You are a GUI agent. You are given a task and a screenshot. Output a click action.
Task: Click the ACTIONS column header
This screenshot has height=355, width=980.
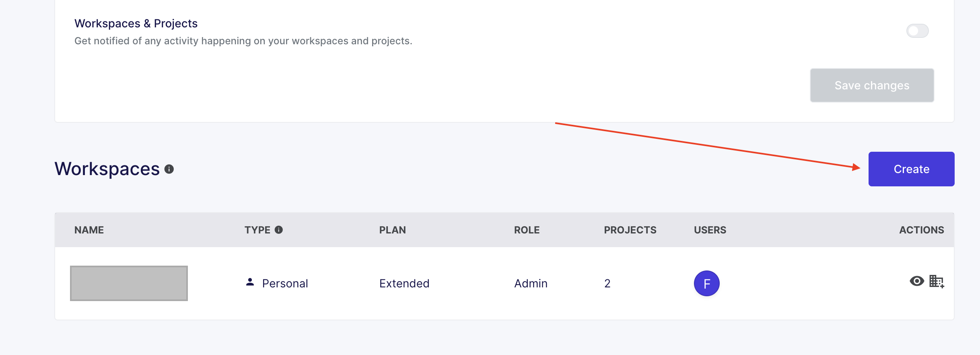click(921, 230)
